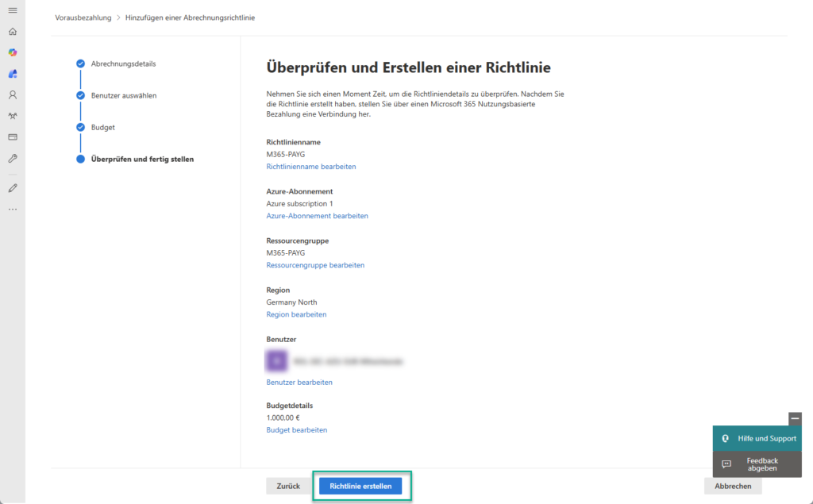Expand the hamburger navigation menu
813x504 pixels.
tap(12, 10)
